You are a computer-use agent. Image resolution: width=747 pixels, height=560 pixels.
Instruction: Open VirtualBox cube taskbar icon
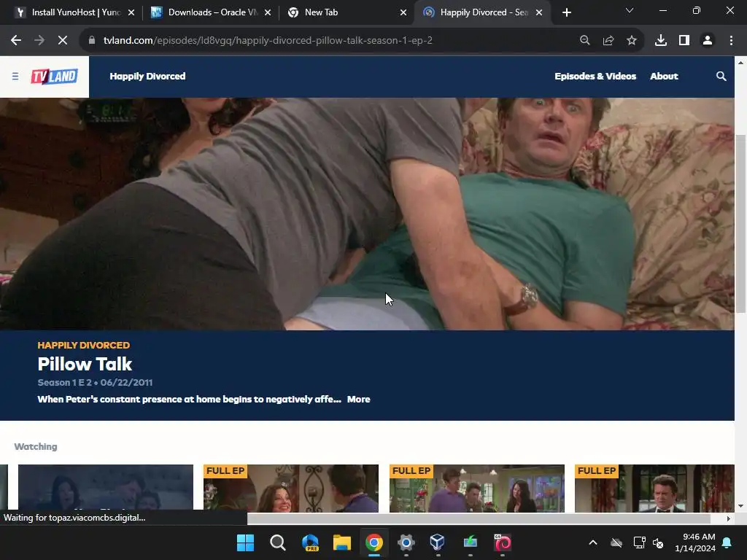(x=438, y=542)
